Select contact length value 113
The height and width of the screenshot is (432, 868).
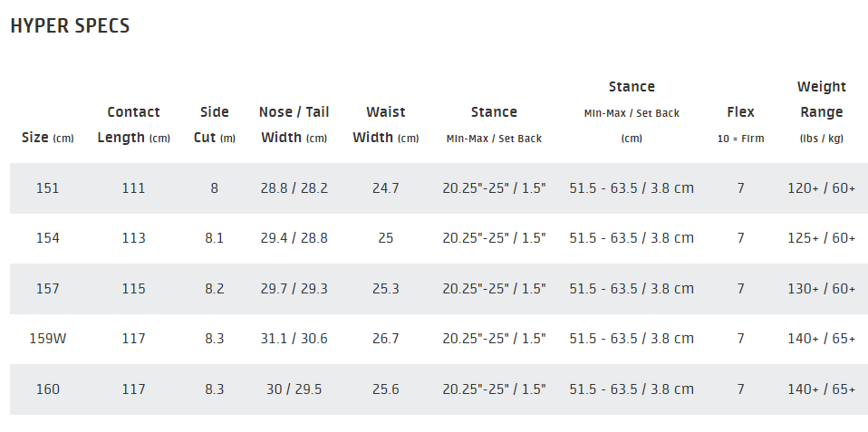[133, 238]
